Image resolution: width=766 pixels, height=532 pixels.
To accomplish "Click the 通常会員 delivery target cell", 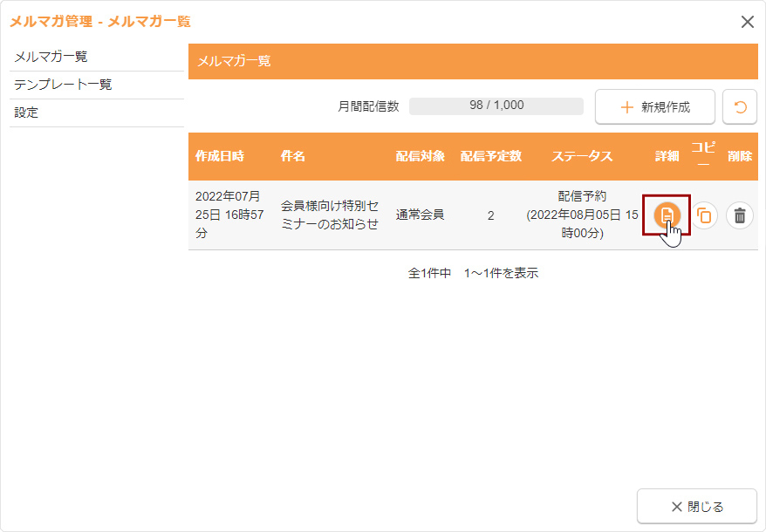I will (420, 215).
